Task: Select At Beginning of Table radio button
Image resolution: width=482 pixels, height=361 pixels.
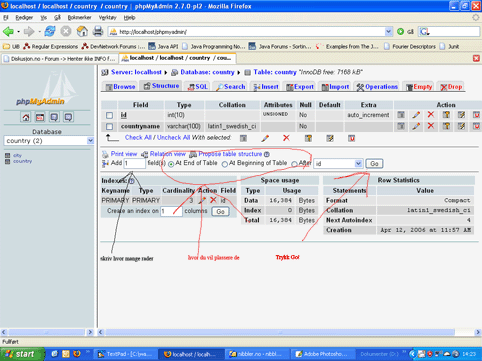Action: pyautogui.click(x=225, y=164)
